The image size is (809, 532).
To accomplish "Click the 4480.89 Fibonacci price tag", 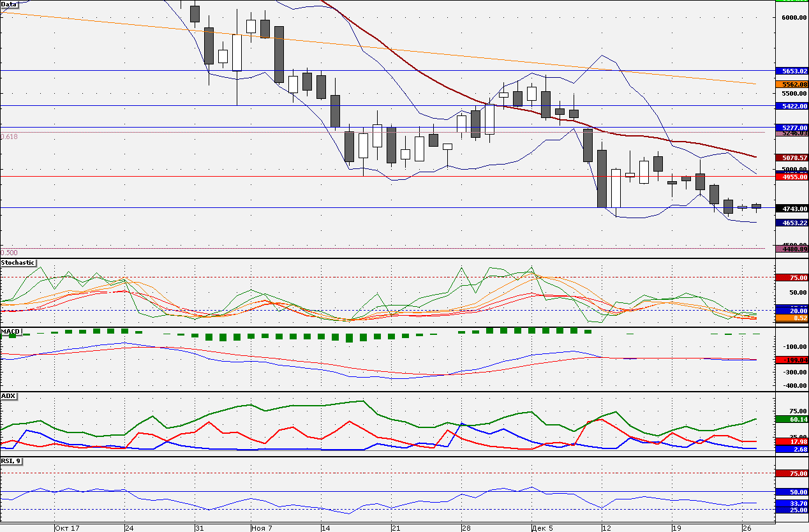I will (791, 249).
